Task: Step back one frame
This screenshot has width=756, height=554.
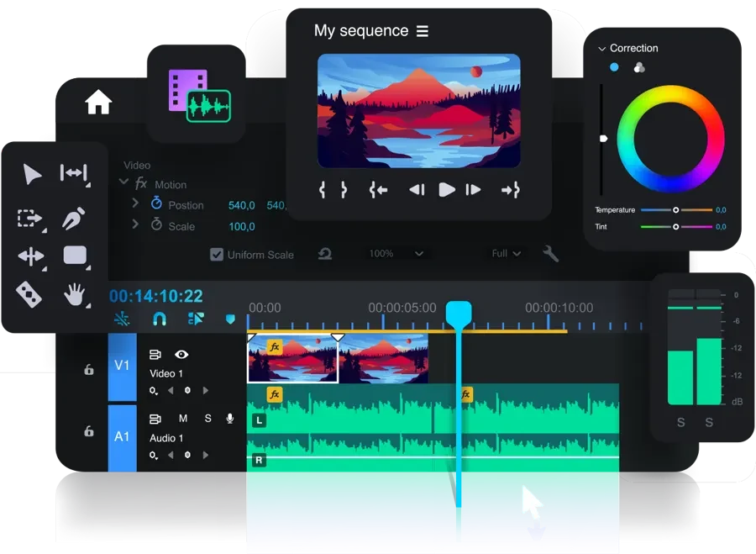Action: [417, 190]
